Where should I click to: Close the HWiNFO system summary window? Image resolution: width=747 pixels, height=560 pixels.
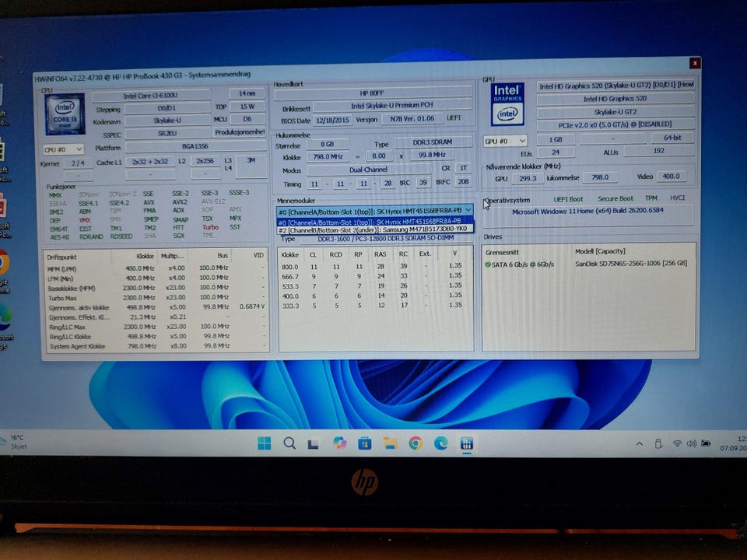point(695,63)
